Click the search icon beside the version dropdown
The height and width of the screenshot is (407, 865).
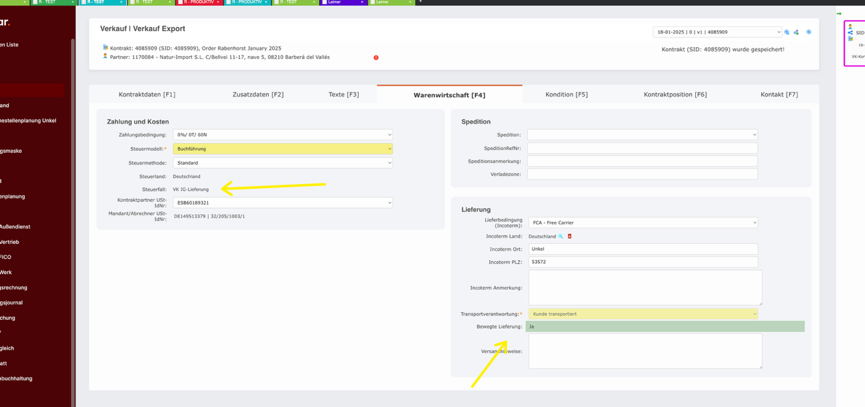787,33
